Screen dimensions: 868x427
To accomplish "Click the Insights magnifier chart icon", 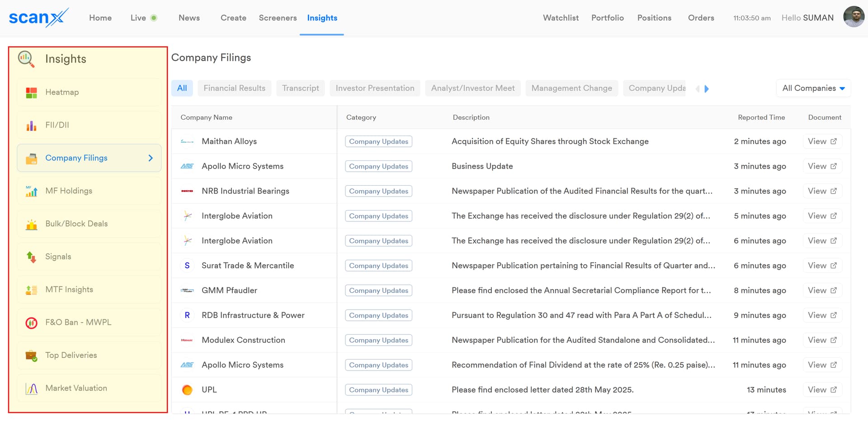I will point(26,59).
